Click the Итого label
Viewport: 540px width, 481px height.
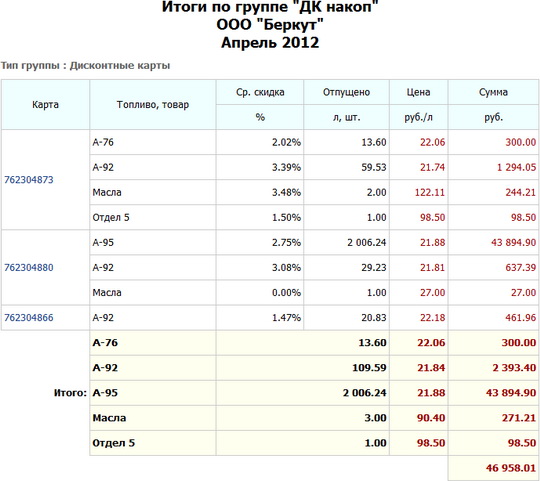[x=70, y=393]
